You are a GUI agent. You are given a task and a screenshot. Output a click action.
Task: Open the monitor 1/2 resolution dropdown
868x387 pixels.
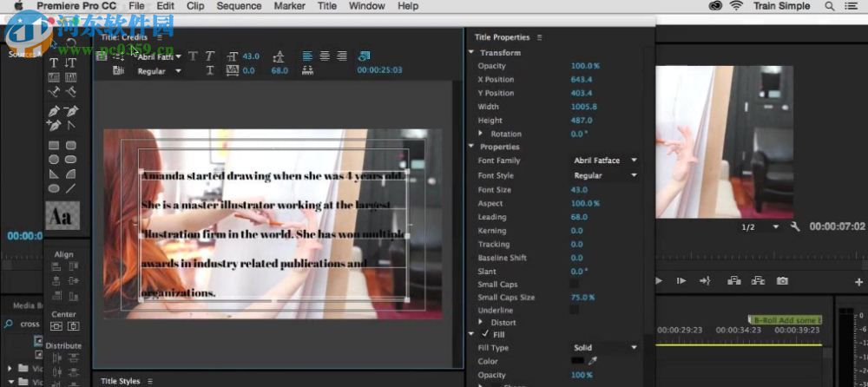[761, 227]
